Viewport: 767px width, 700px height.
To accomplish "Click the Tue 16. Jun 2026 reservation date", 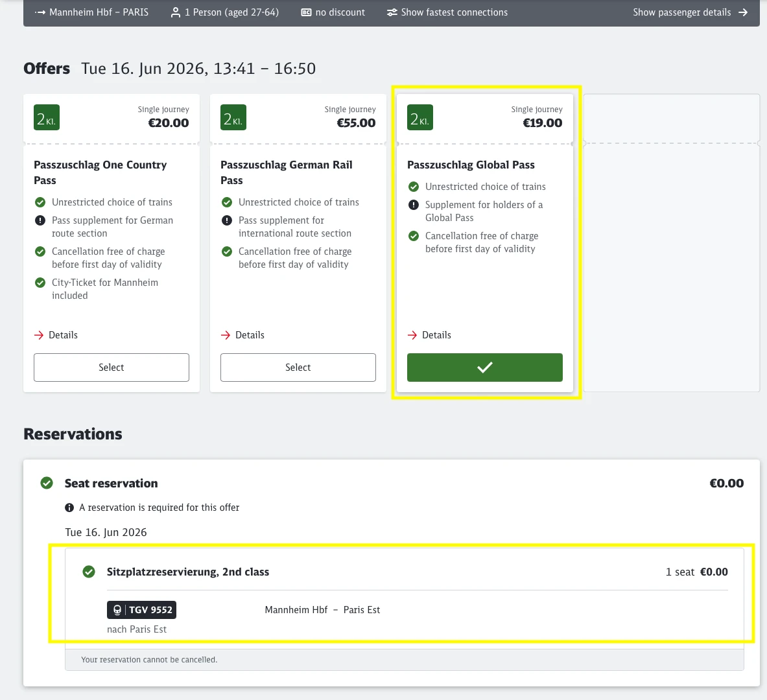I will [106, 532].
